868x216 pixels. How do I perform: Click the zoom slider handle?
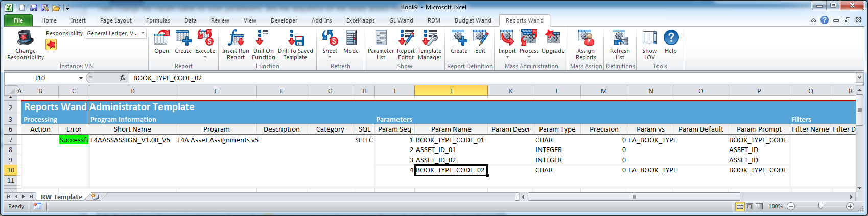820,206
